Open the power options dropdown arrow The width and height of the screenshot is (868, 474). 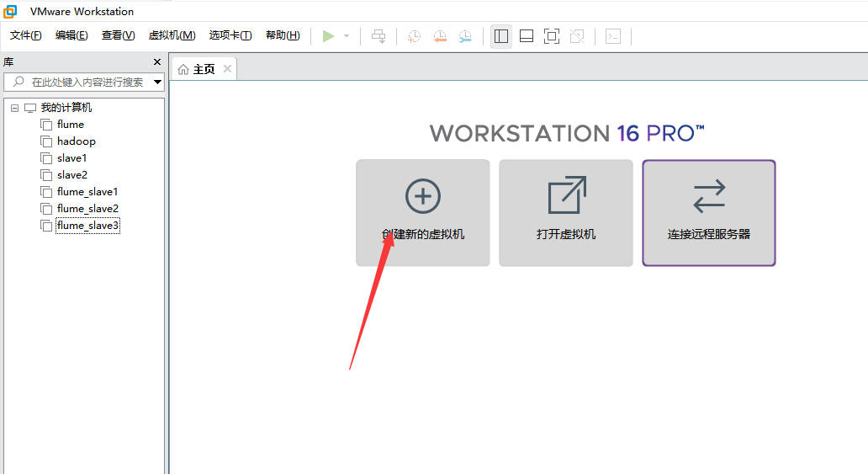347,36
